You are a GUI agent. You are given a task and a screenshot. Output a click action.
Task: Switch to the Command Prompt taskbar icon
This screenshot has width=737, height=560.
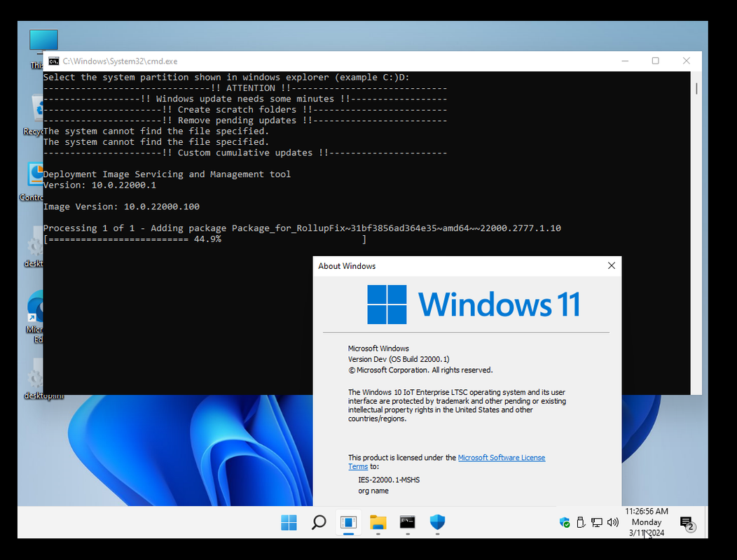pyautogui.click(x=408, y=522)
